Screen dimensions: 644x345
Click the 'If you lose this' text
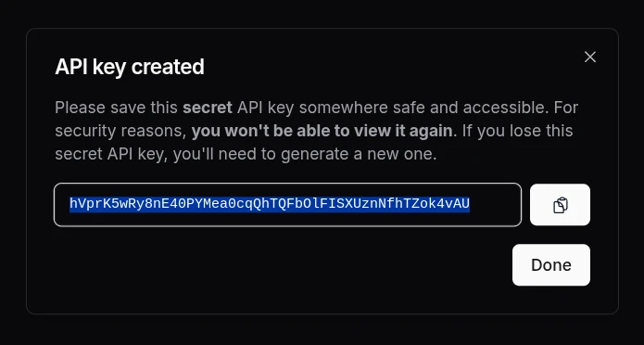click(517, 131)
